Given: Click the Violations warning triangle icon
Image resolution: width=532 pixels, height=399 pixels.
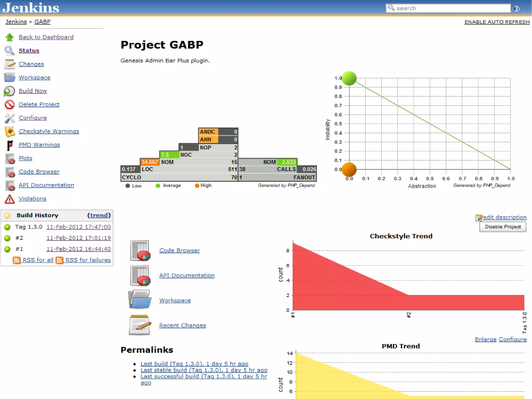Looking at the screenshot, I should 10,199.
